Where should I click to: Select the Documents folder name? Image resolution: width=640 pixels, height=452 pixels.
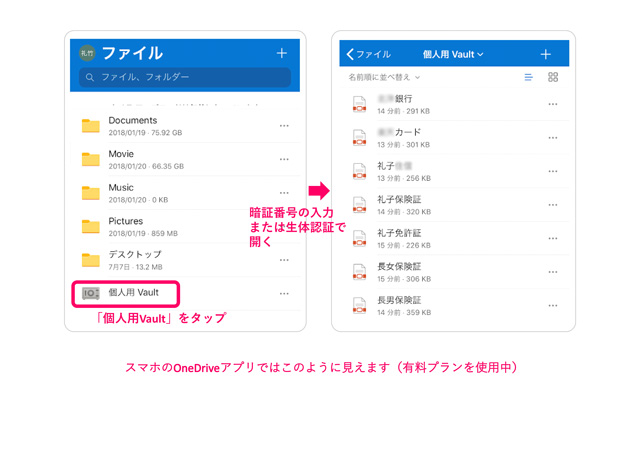(133, 120)
